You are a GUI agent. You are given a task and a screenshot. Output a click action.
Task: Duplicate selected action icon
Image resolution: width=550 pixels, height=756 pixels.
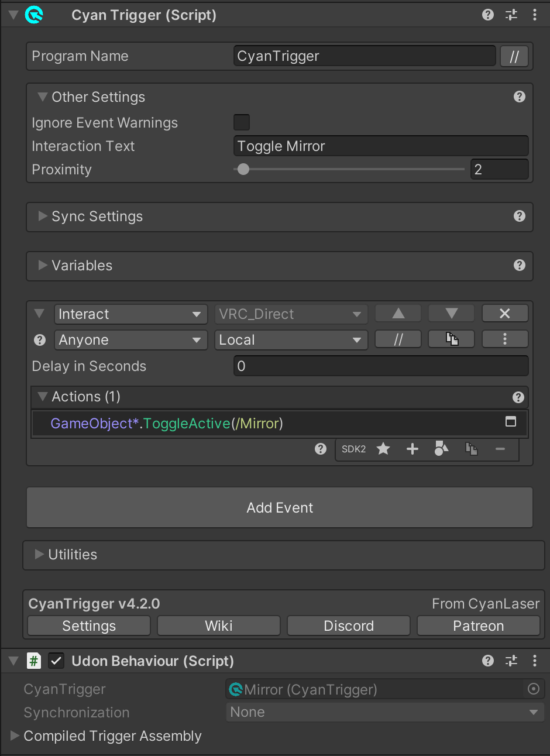[x=471, y=449]
